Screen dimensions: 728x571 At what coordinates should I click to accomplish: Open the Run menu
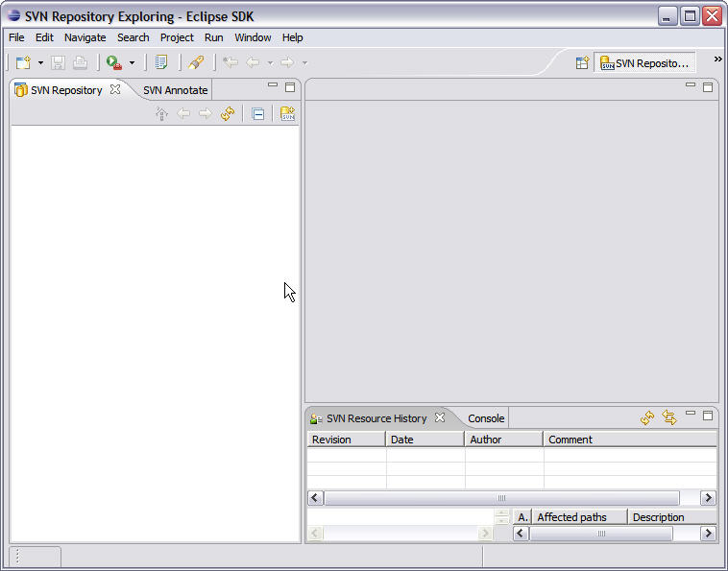213,37
